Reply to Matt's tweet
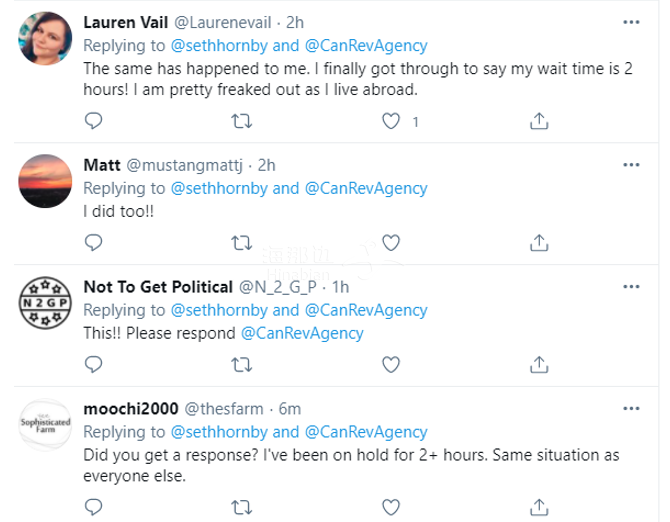670x522 pixels. [x=93, y=242]
